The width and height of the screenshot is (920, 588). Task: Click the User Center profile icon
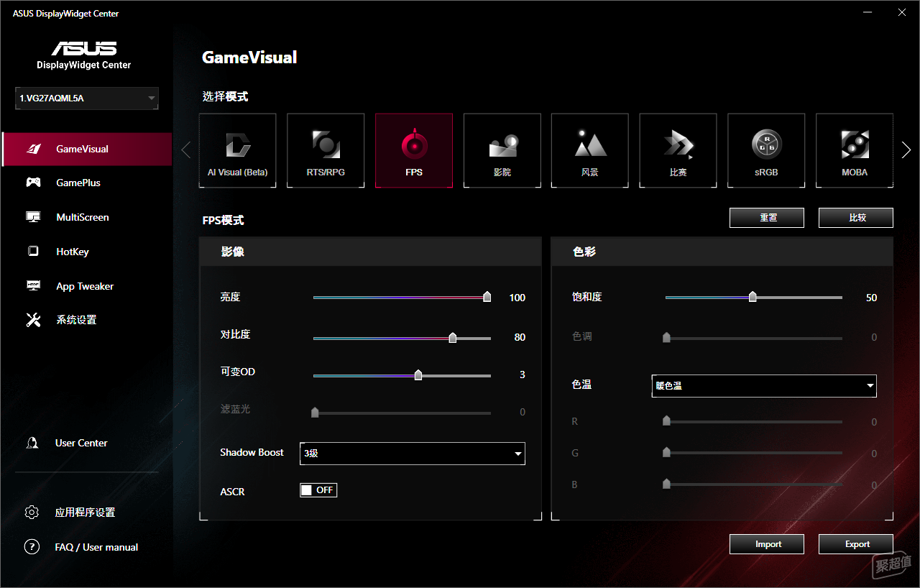point(32,443)
